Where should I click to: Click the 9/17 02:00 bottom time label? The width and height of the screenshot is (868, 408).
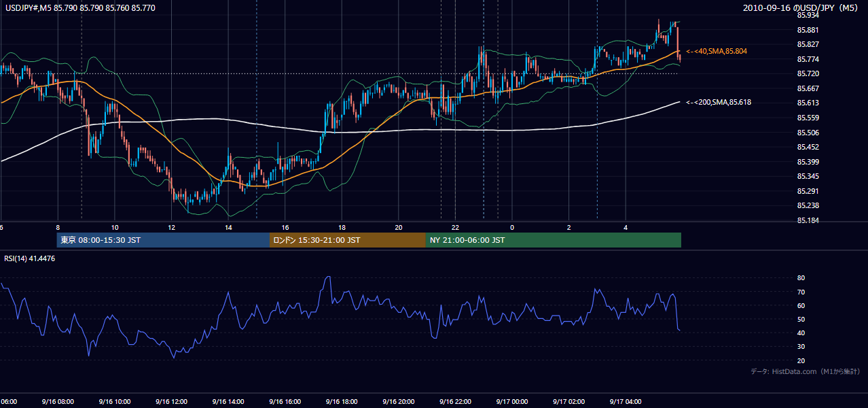(x=568, y=402)
